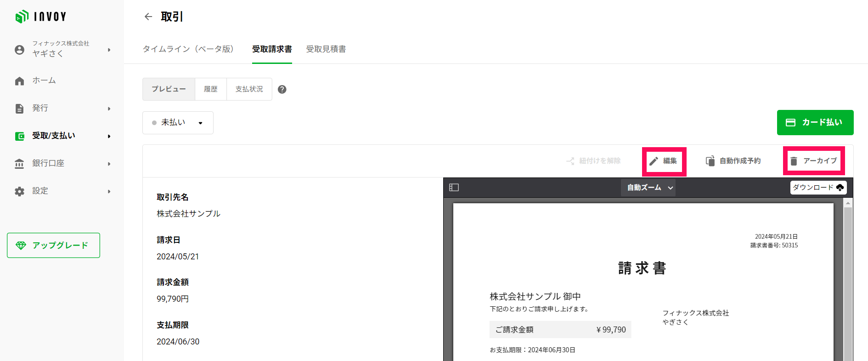The height and width of the screenshot is (361, 868).
Task: Open the 自動ズーム zoom dropdown
Action: point(648,188)
